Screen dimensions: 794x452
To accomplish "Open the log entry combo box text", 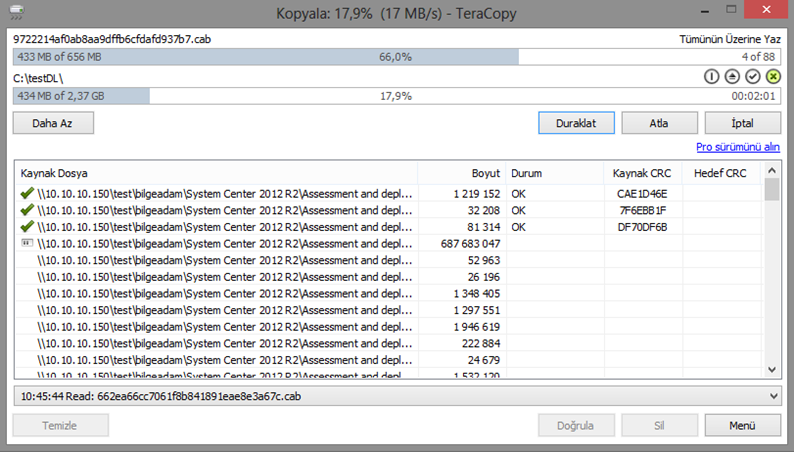I will click(161, 396).
